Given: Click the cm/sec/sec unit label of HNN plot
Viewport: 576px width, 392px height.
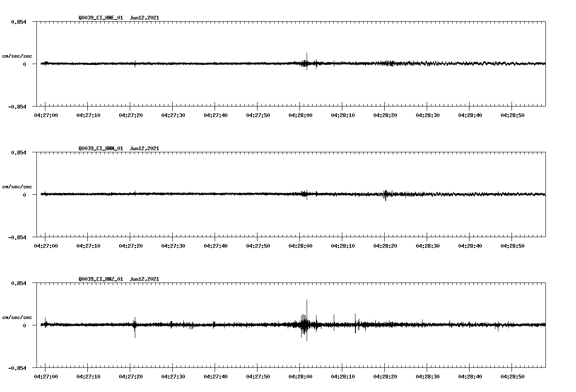Looking at the screenshot, I should (x=17, y=187).
